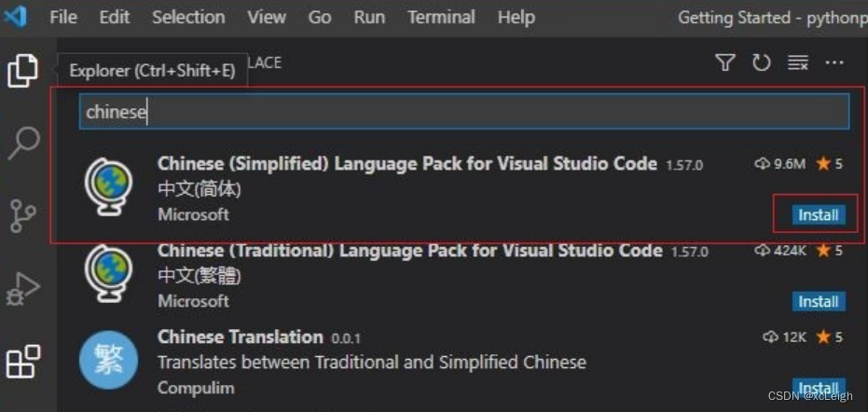
Task: Click the 9.6M download count
Action: click(x=780, y=164)
